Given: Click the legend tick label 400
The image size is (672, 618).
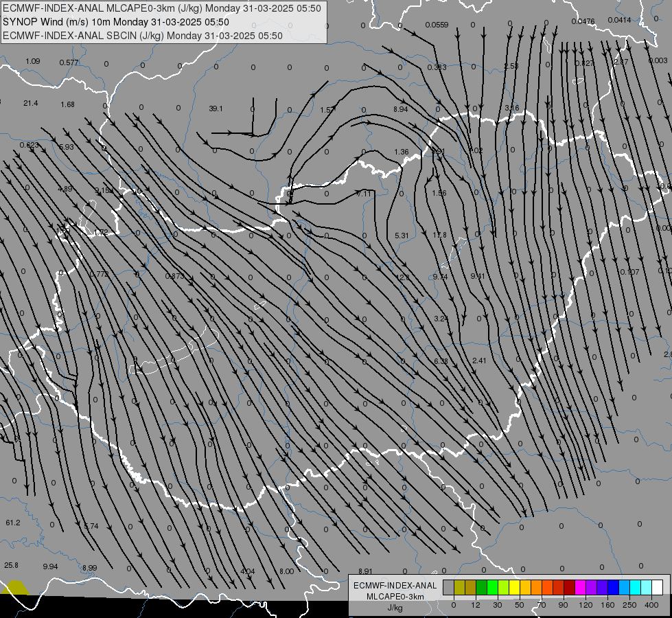Looking at the screenshot, I should [x=651, y=605].
